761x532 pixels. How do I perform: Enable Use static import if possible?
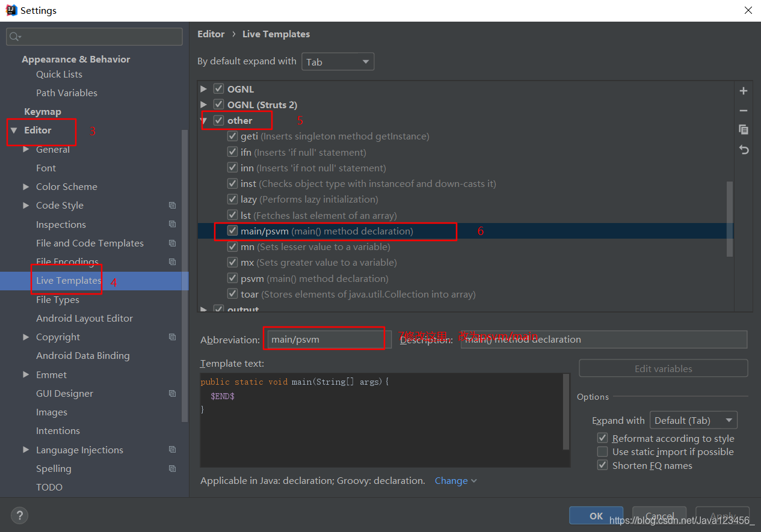pyautogui.click(x=602, y=451)
